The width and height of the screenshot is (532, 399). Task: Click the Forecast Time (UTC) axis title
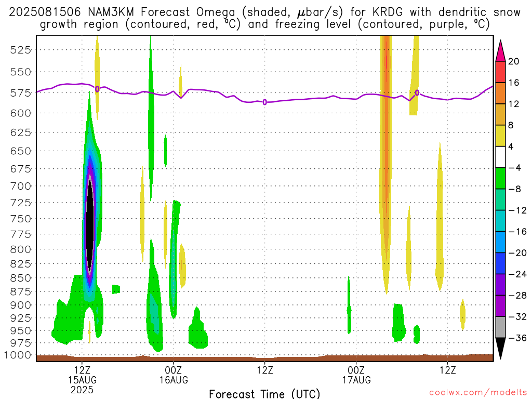click(264, 394)
